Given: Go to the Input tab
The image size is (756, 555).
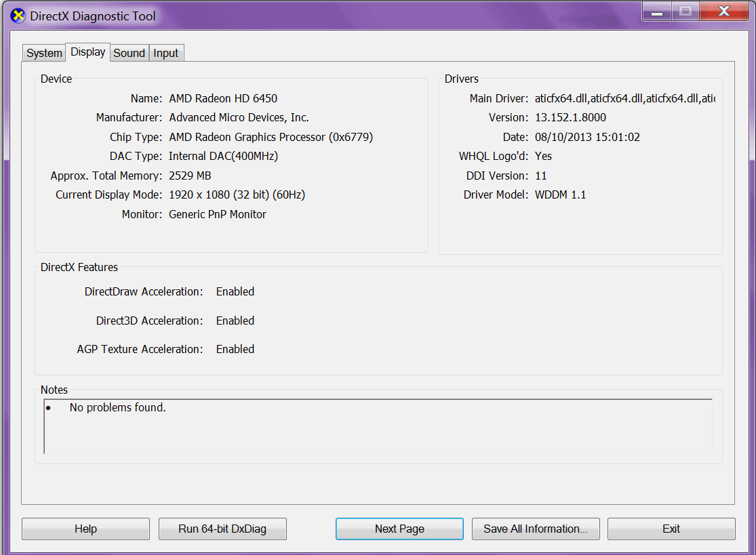Looking at the screenshot, I should (166, 53).
